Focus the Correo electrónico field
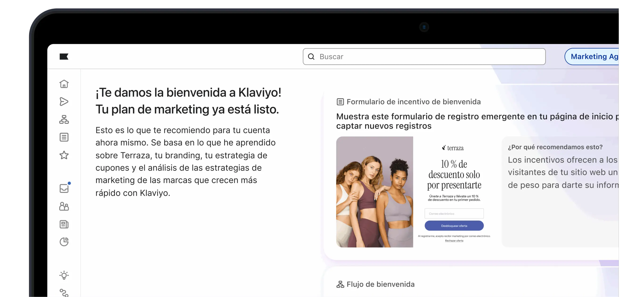Image resolution: width=644 pixels, height=297 pixels. (x=454, y=214)
